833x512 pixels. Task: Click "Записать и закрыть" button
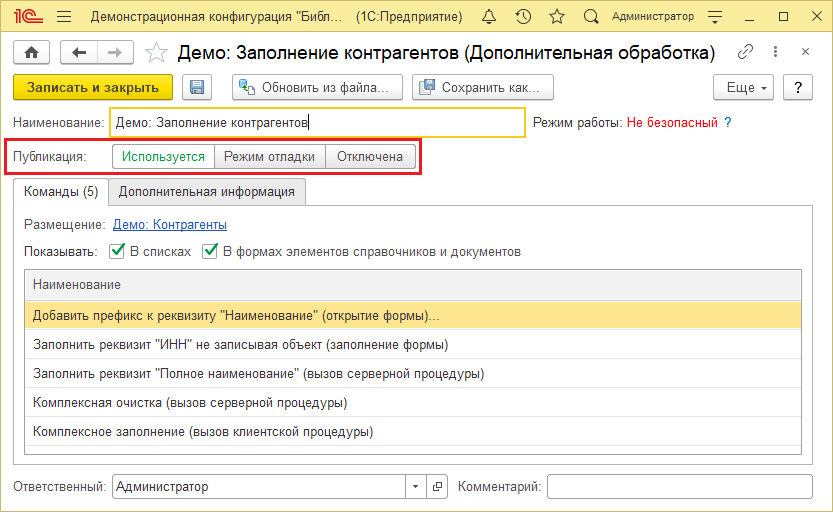pos(93,88)
